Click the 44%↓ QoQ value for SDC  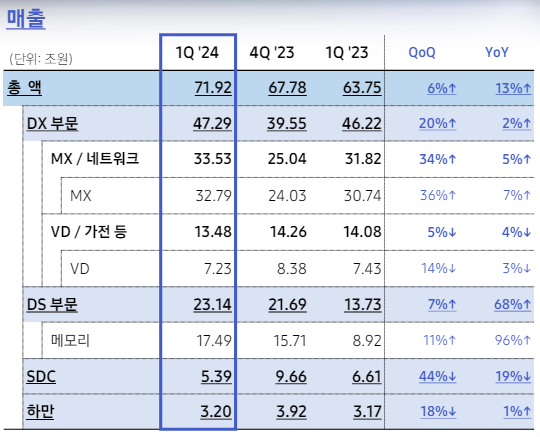437,376
